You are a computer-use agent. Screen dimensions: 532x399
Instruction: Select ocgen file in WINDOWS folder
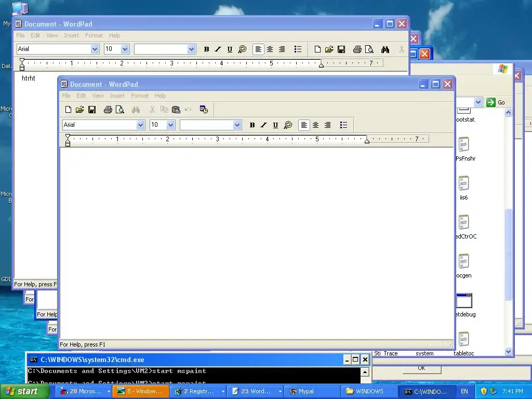464,267
